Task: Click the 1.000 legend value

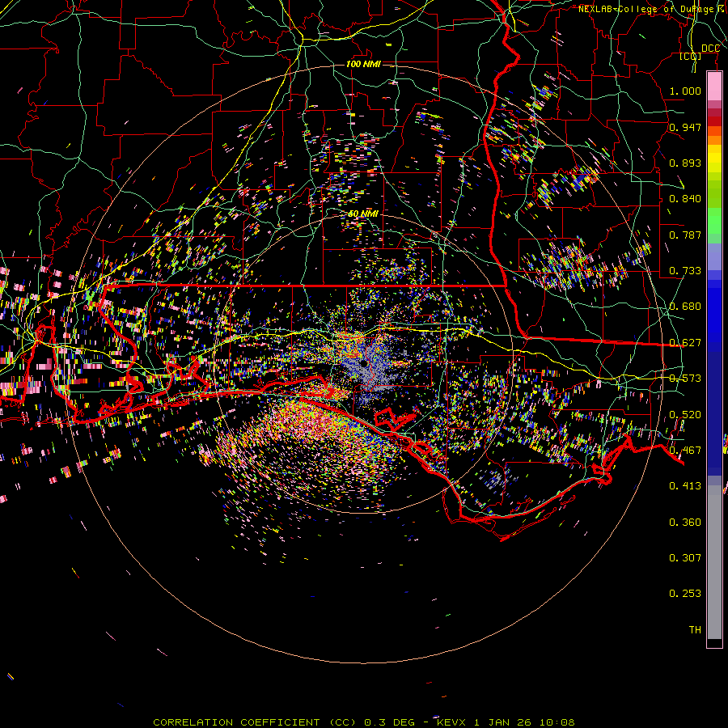Action: tap(685, 91)
